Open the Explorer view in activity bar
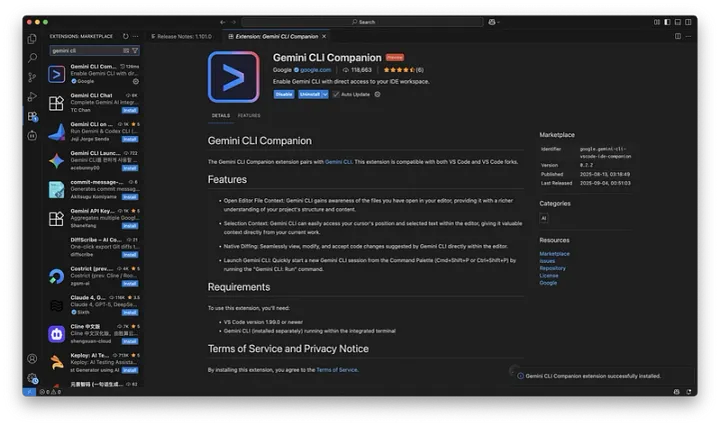 32,39
